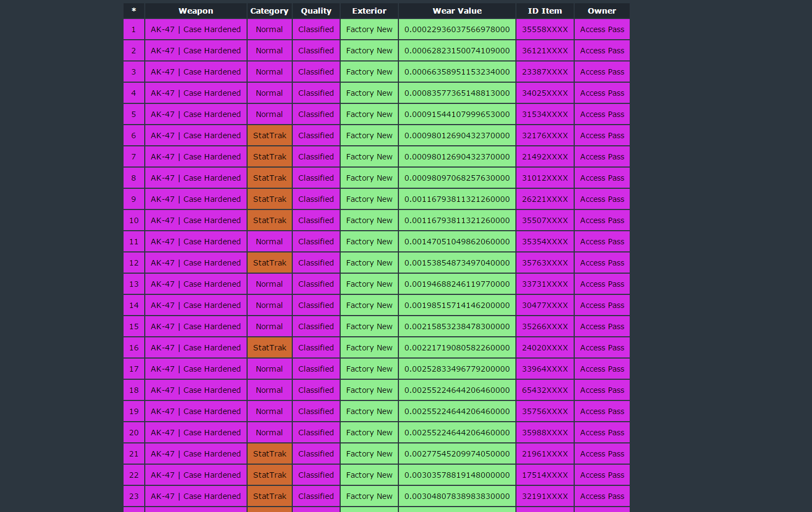Click the StatTrak cell in row 12
The image size is (812, 512).
click(269, 263)
